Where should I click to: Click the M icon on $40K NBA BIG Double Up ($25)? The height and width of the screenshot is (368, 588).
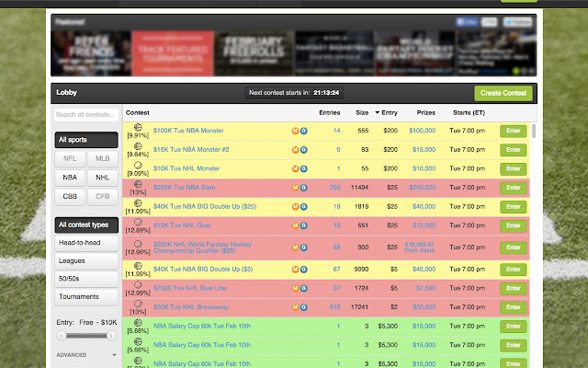point(295,206)
